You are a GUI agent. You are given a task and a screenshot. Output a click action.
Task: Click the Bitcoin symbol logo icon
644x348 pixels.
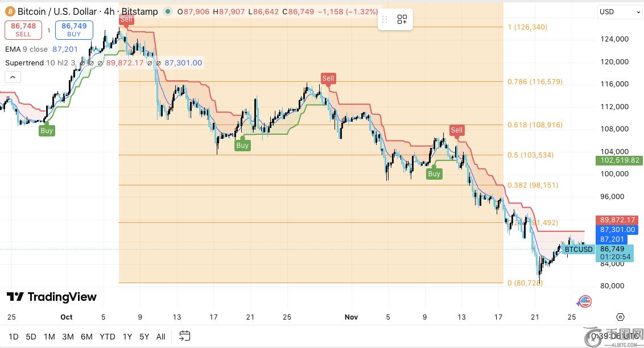click(x=9, y=11)
